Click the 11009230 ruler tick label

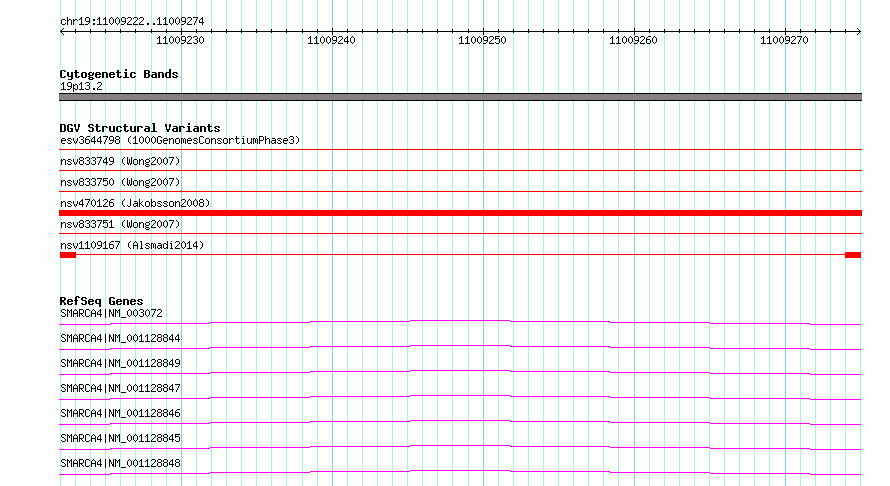(x=180, y=40)
